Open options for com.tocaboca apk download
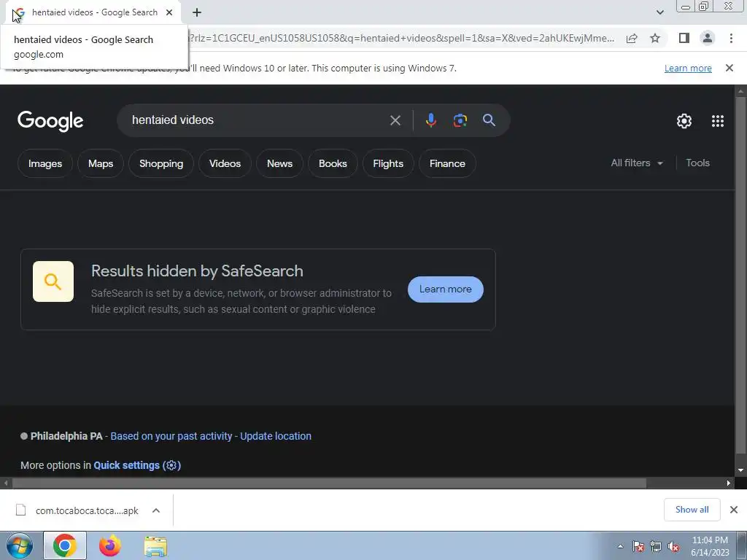747x560 pixels. (156, 510)
